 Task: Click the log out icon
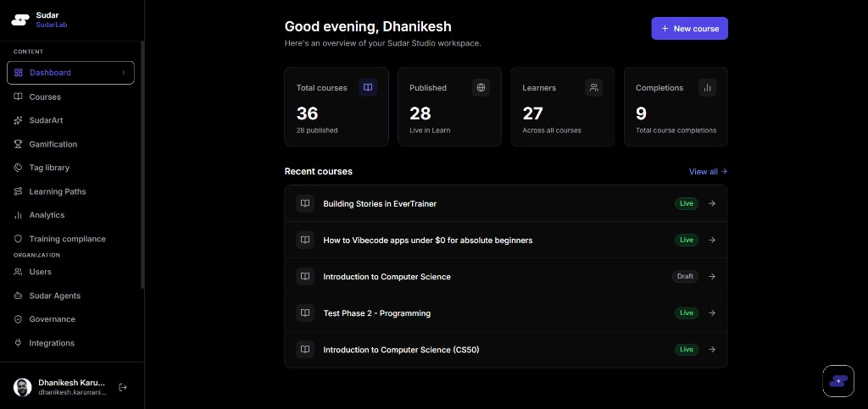(123, 388)
